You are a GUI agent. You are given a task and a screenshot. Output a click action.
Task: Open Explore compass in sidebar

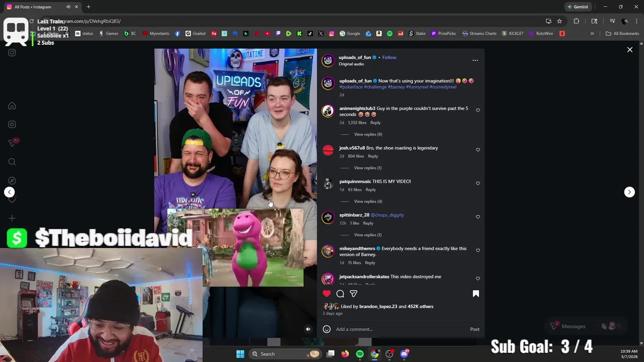click(12, 180)
